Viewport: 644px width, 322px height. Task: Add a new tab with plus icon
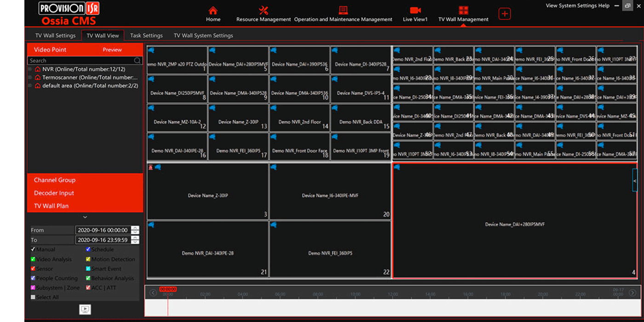505,14
